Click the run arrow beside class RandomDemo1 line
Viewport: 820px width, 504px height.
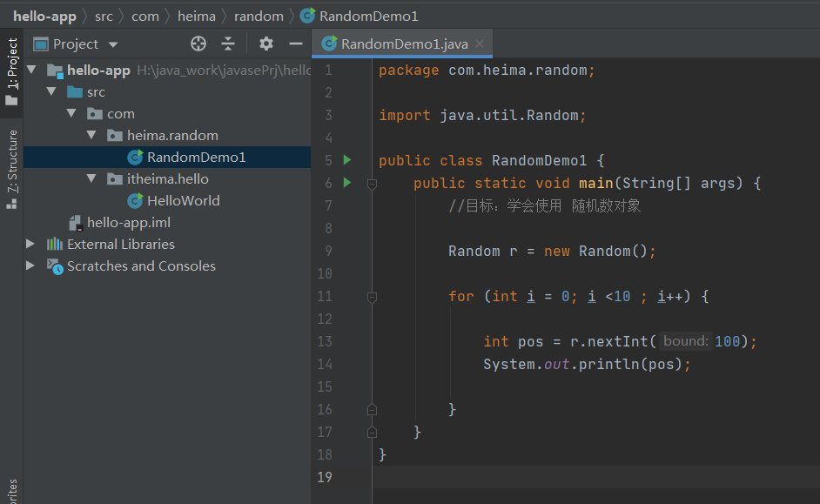[x=347, y=160]
